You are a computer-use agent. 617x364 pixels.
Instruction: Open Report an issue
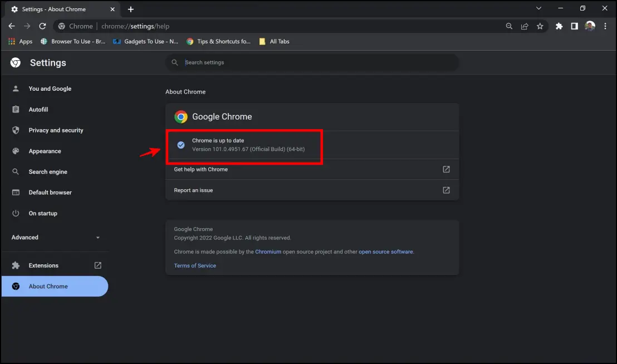[312, 190]
